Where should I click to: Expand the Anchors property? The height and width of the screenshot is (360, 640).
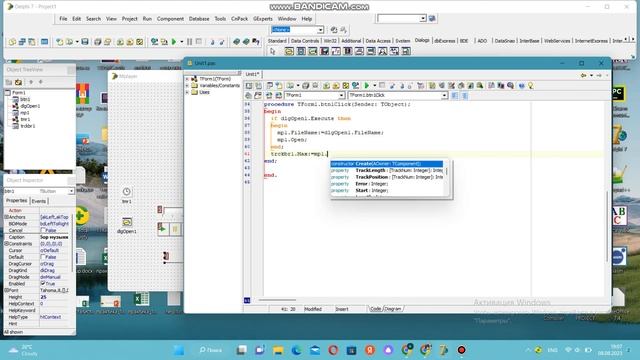(x=7, y=217)
